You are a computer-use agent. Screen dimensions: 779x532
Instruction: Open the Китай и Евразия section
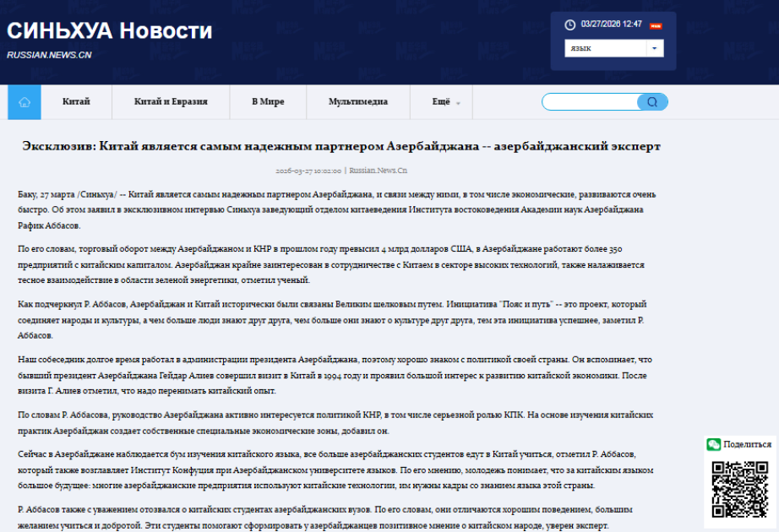tap(171, 102)
